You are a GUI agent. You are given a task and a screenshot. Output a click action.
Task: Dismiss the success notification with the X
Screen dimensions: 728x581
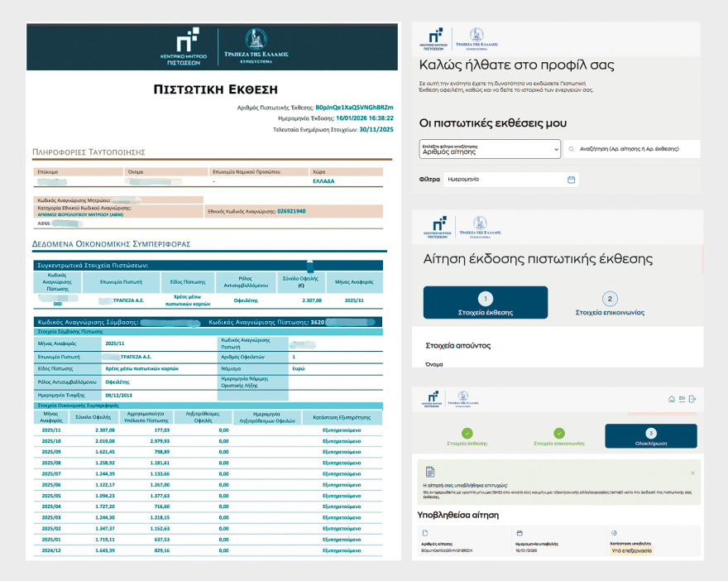692,473
